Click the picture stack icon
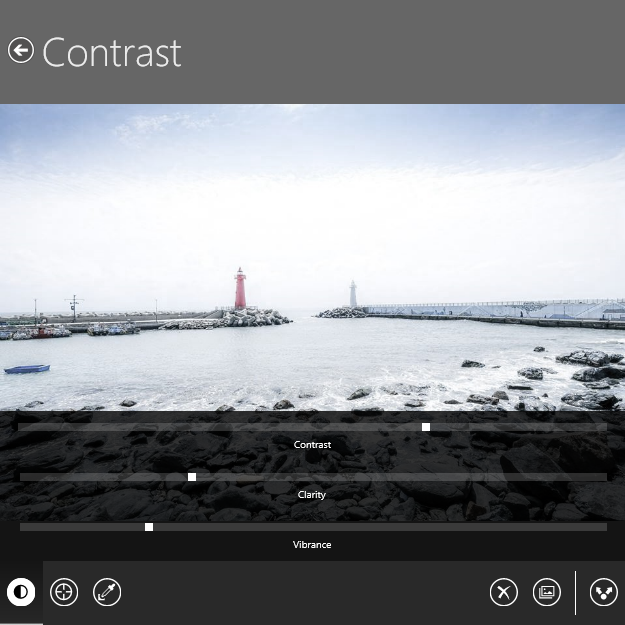Image resolution: width=625 pixels, height=625 pixels. 547,592
